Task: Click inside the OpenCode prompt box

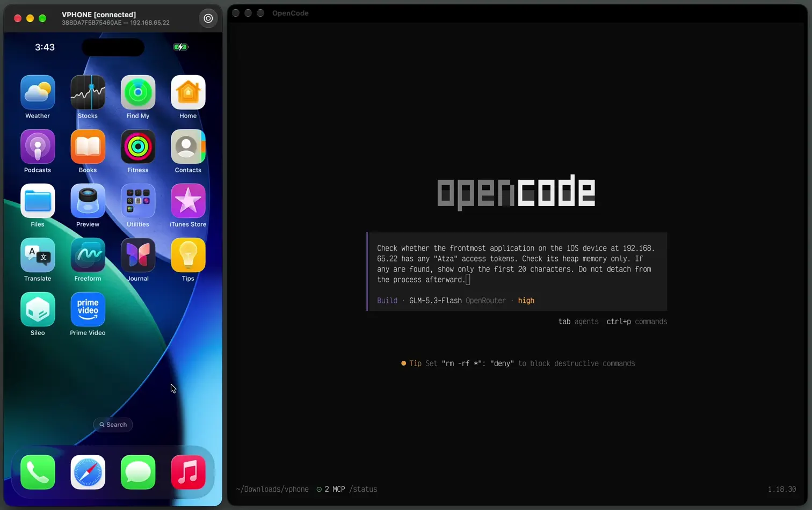Action: click(517, 272)
